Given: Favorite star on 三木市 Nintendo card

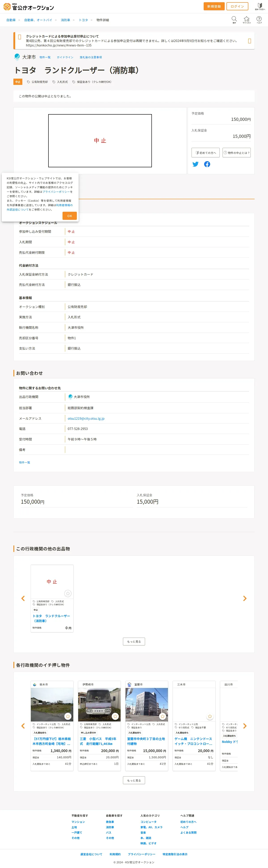Looking at the screenshot, I should (210, 716).
